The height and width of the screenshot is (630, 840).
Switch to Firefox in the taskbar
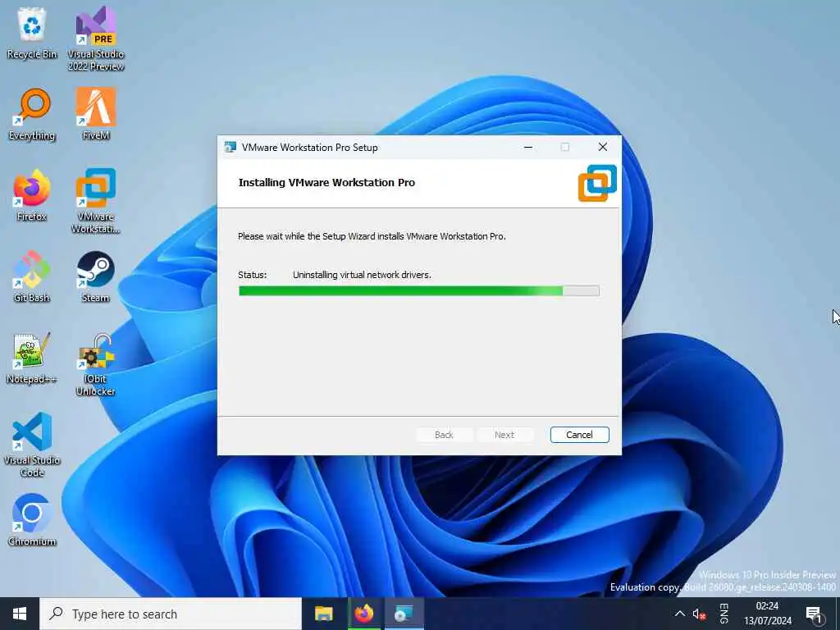tap(363, 614)
